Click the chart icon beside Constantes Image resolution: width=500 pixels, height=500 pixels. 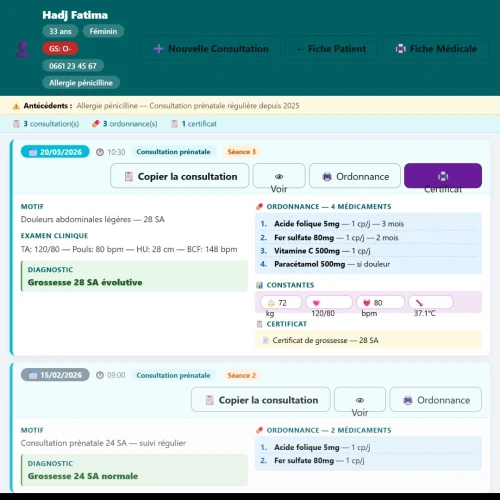click(260, 285)
